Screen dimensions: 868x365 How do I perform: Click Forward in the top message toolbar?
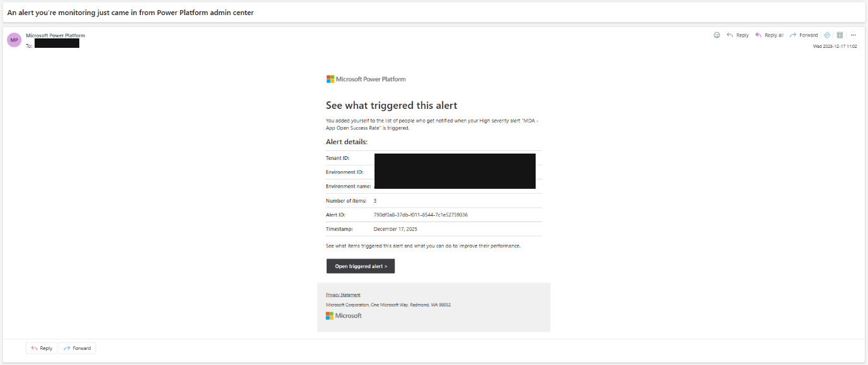pyautogui.click(x=804, y=35)
